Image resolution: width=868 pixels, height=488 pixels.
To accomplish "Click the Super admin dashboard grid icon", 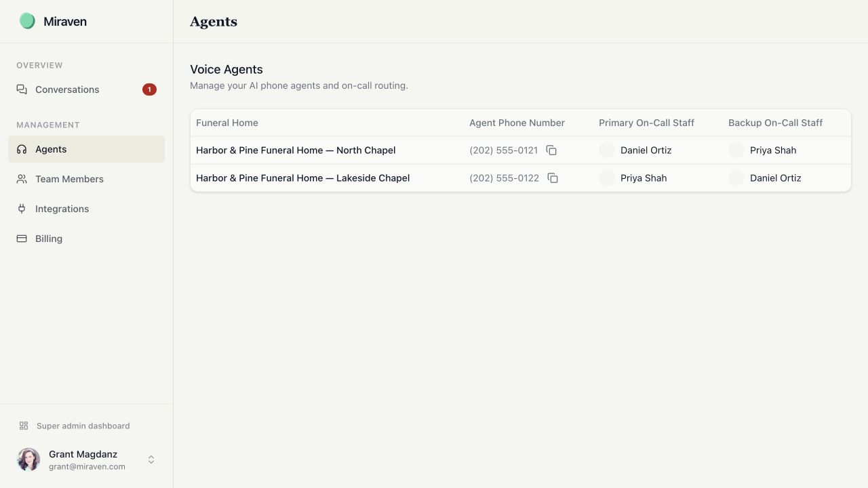I will (x=24, y=426).
